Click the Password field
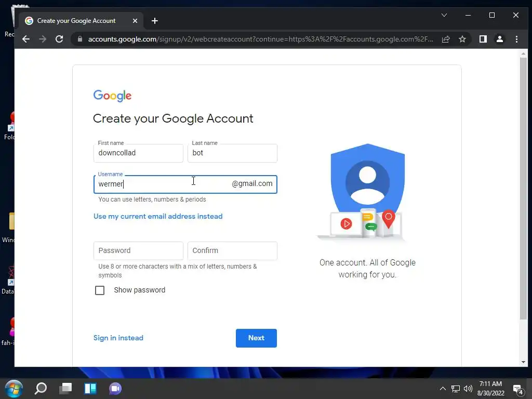 click(138, 251)
